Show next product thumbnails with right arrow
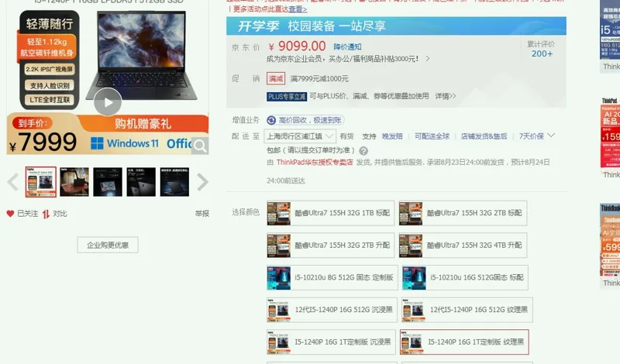The height and width of the screenshot is (364, 620). click(x=202, y=182)
